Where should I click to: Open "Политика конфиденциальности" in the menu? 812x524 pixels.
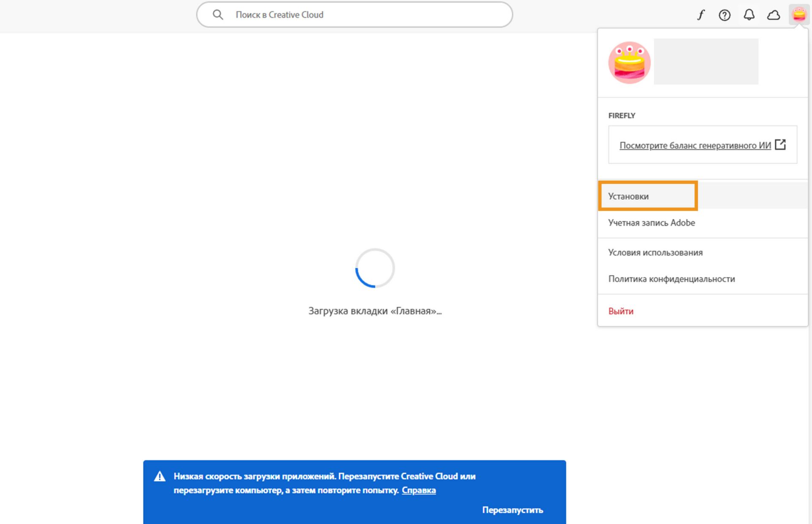tap(672, 278)
